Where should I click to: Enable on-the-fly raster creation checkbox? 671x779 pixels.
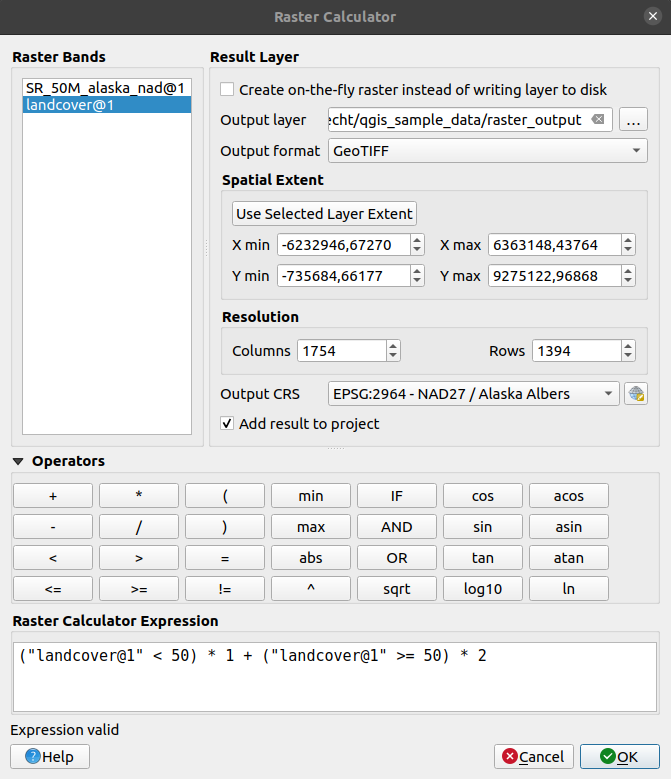click(x=227, y=89)
